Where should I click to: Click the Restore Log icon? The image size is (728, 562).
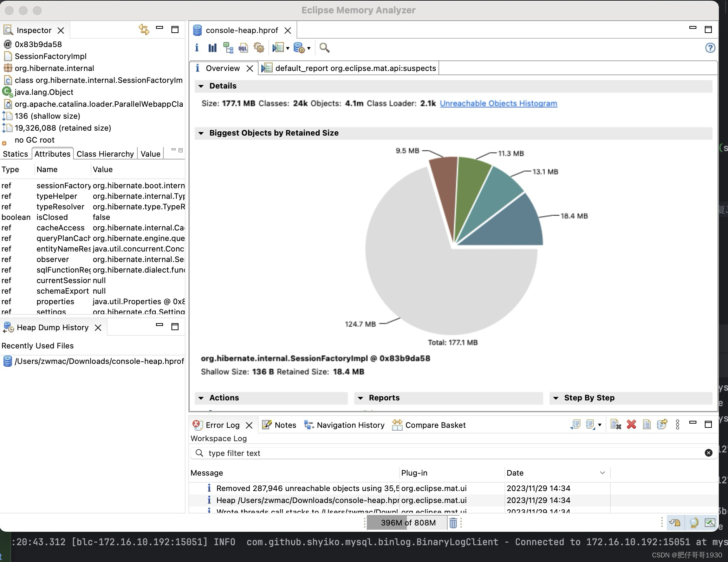click(662, 425)
